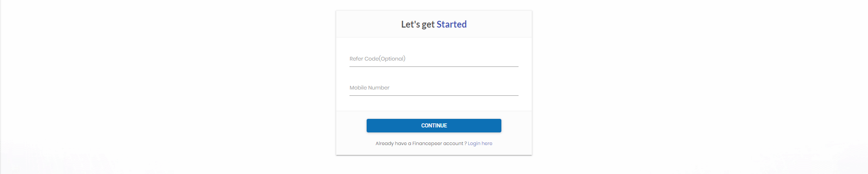Click the card footer area beside CONTINUE button

516,126
